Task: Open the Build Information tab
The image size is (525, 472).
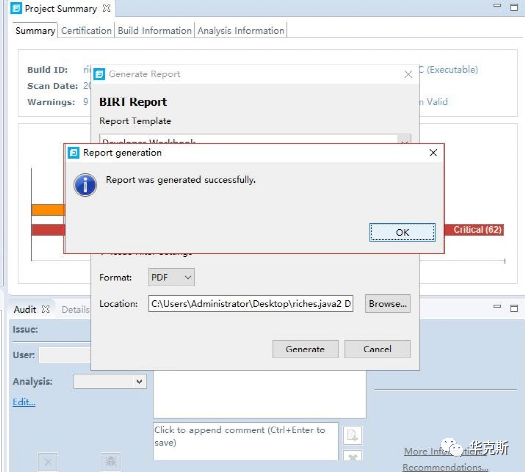Action: pos(154,30)
